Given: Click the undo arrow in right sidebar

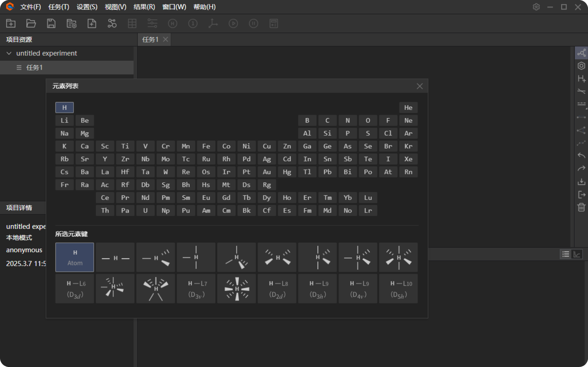Looking at the screenshot, I should pyautogui.click(x=581, y=156).
